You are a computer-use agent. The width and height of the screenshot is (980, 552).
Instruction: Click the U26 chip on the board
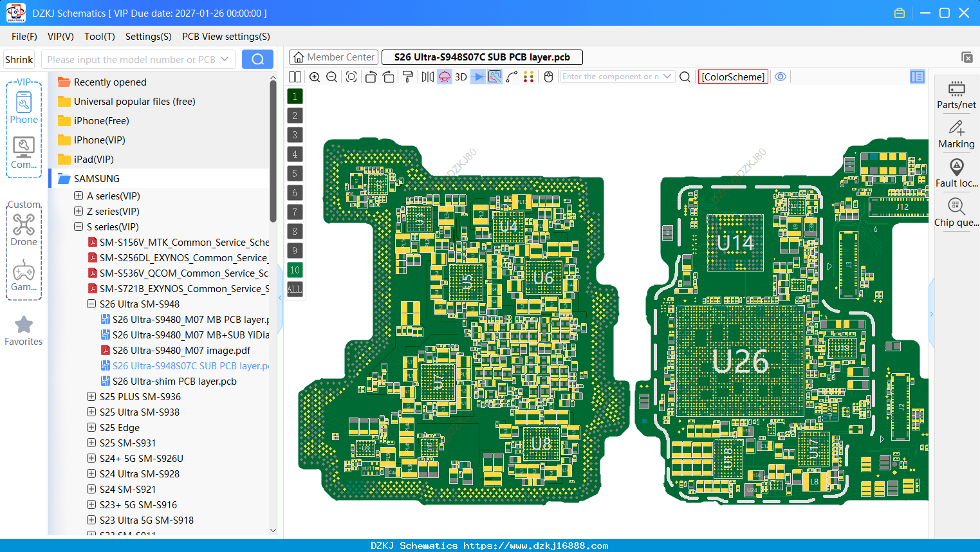tap(740, 362)
